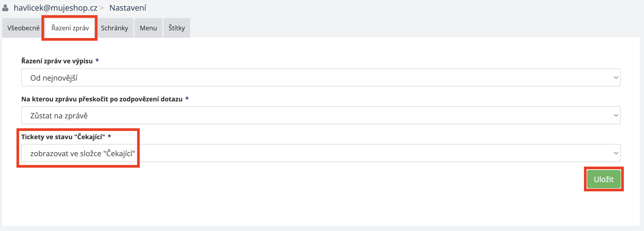
Task: Select the Řazení zpráv tab
Action: 70,28
